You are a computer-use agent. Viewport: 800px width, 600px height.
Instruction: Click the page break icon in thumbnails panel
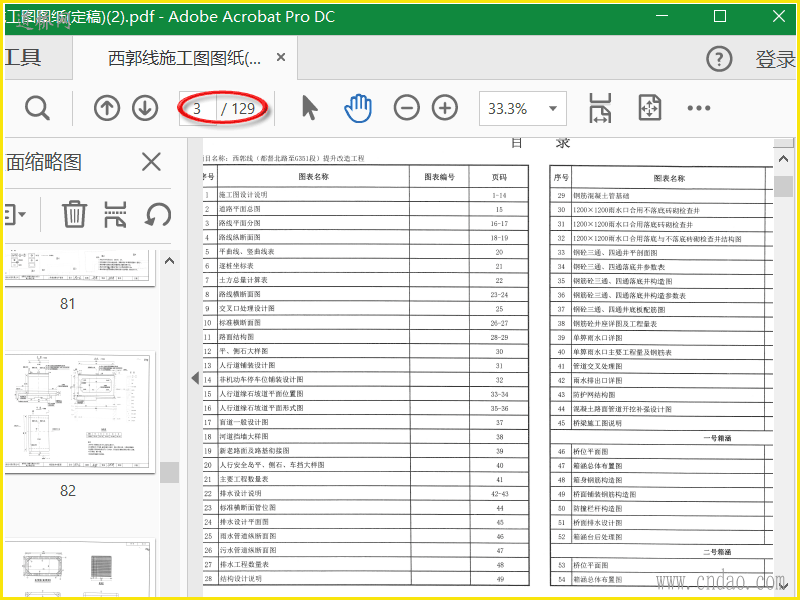(115, 214)
